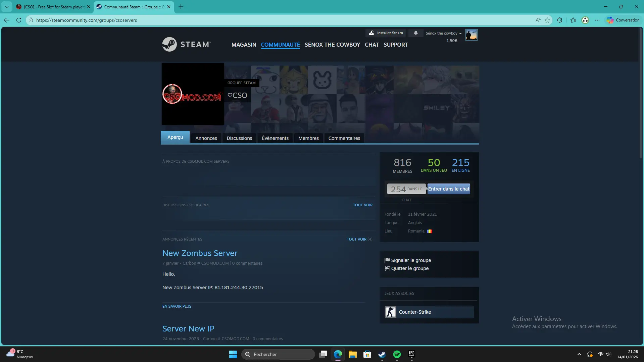Open the browser settings ellipsis menu

597,20
